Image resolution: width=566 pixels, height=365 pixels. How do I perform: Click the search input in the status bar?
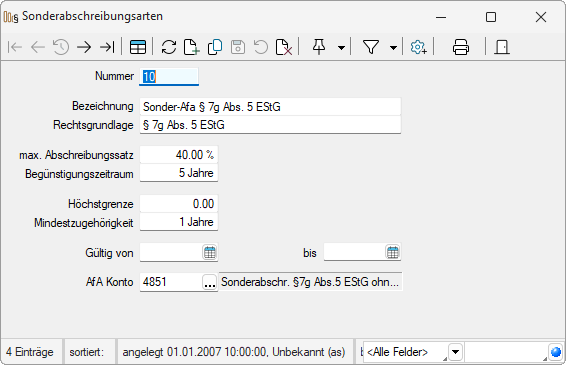pos(506,352)
